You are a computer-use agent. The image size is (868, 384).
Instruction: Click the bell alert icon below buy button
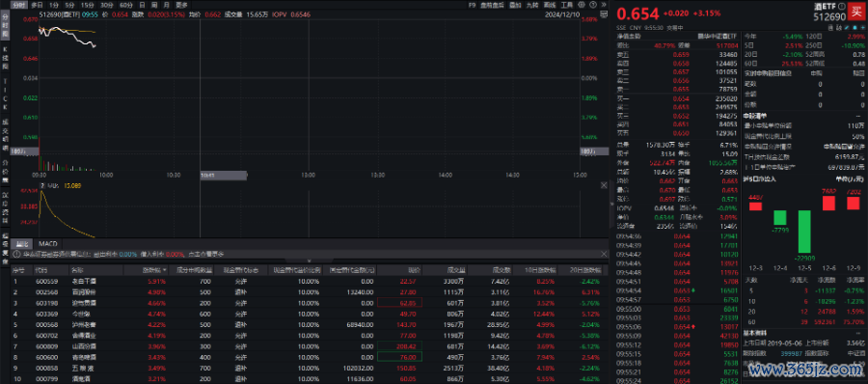tap(855, 28)
